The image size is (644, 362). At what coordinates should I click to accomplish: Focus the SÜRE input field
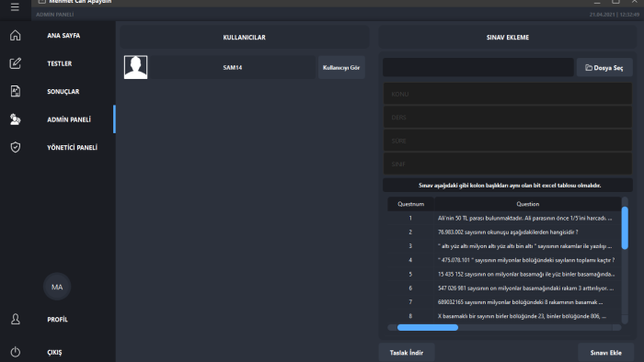(508, 141)
